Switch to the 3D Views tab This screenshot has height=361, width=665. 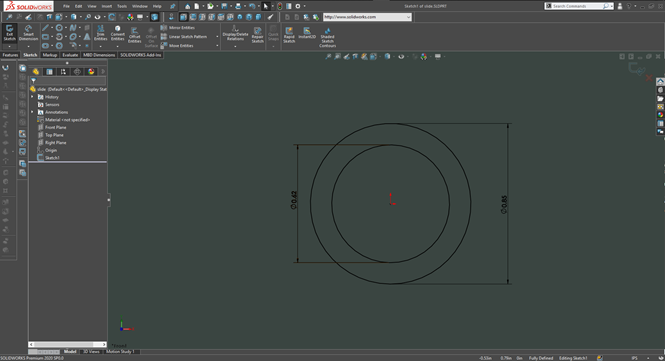pos(91,351)
